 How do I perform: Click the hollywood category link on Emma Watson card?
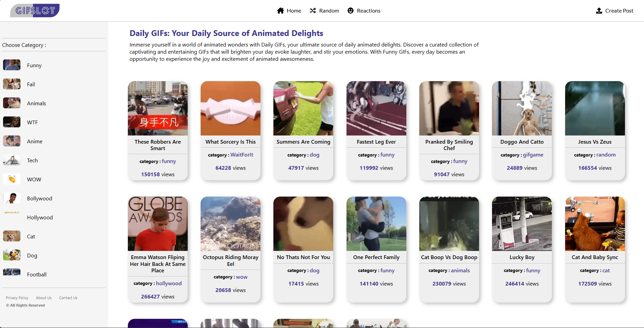[169, 284]
